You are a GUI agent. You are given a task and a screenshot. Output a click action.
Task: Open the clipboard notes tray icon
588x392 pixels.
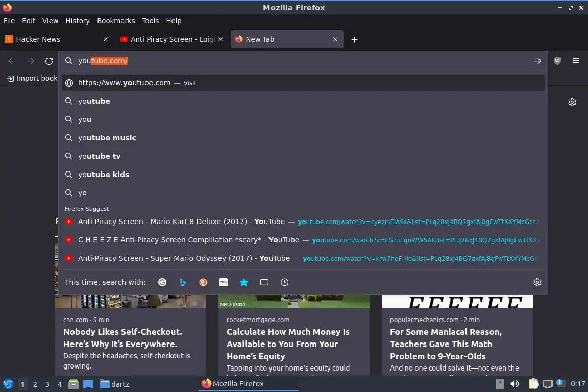(x=533, y=384)
